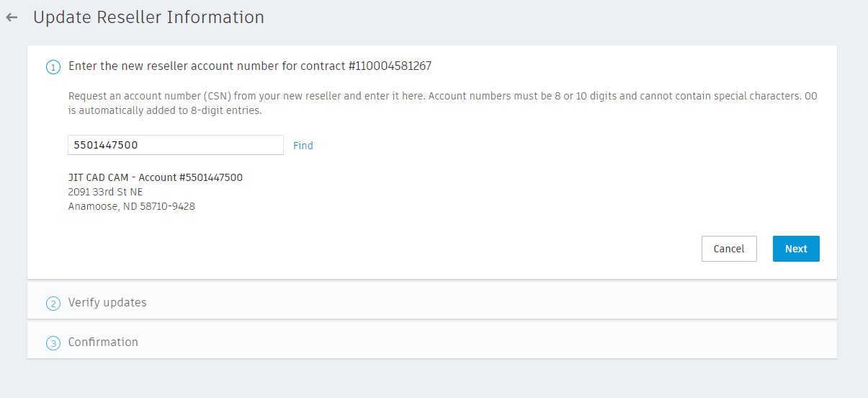Click the step 1 circle icon
This screenshot has height=398, width=868.
pyautogui.click(x=53, y=67)
